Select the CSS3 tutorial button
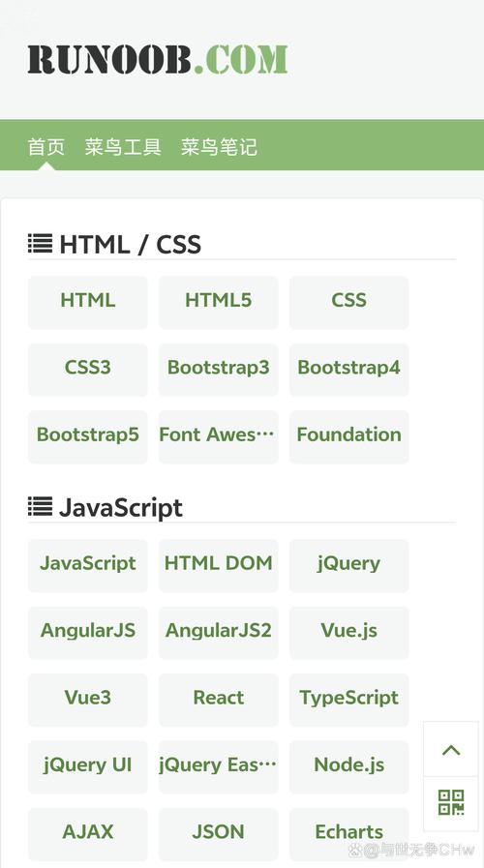The image size is (484, 868). 87,370
